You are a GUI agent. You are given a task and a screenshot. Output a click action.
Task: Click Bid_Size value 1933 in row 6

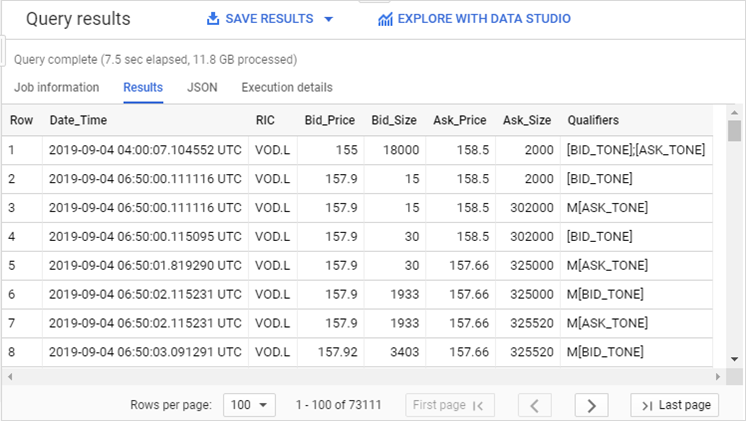tap(405, 294)
